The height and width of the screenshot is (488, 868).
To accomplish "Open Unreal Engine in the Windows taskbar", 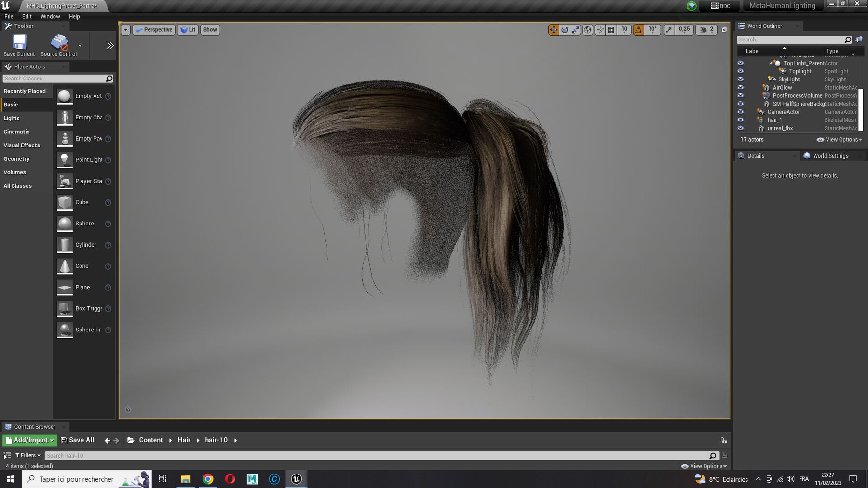I will (296, 479).
